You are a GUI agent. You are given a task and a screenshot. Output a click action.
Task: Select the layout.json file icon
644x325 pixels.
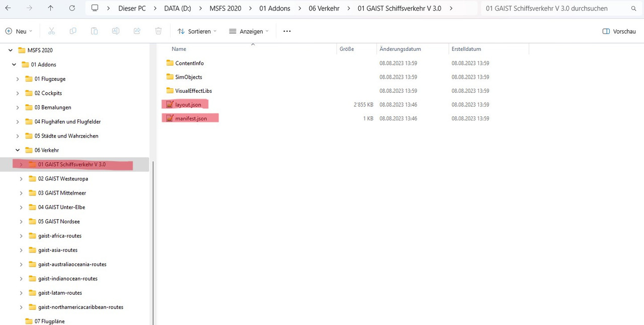[x=170, y=105]
